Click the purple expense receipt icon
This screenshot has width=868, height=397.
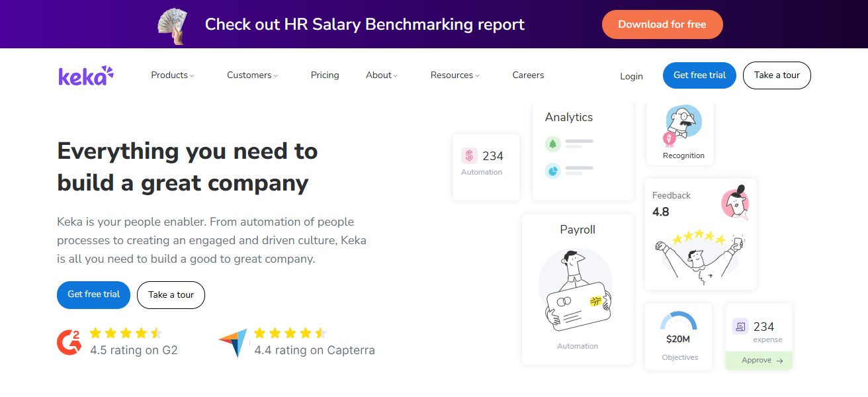(x=740, y=326)
